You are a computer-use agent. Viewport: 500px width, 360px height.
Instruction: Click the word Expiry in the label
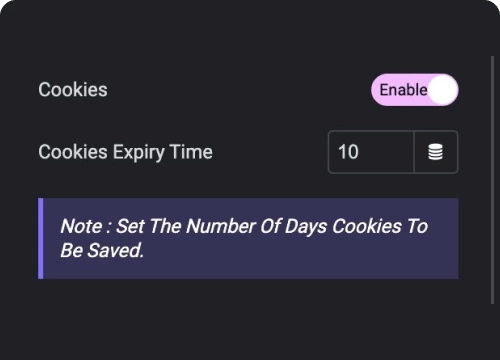point(139,152)
